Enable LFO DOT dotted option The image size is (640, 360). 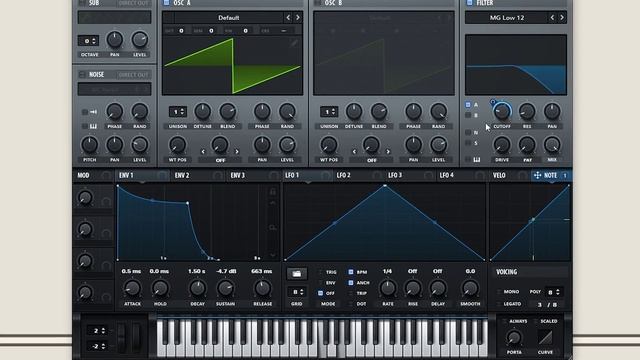click(351, 304)
